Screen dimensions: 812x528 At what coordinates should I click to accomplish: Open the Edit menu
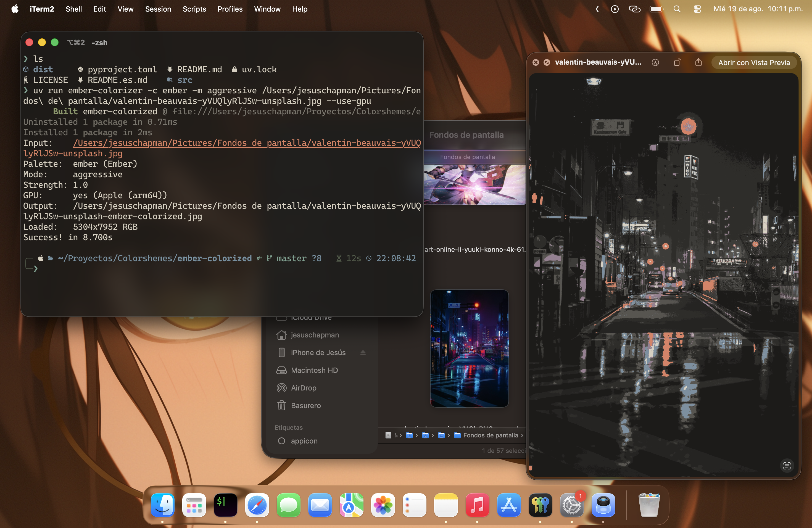coord(100,9)
